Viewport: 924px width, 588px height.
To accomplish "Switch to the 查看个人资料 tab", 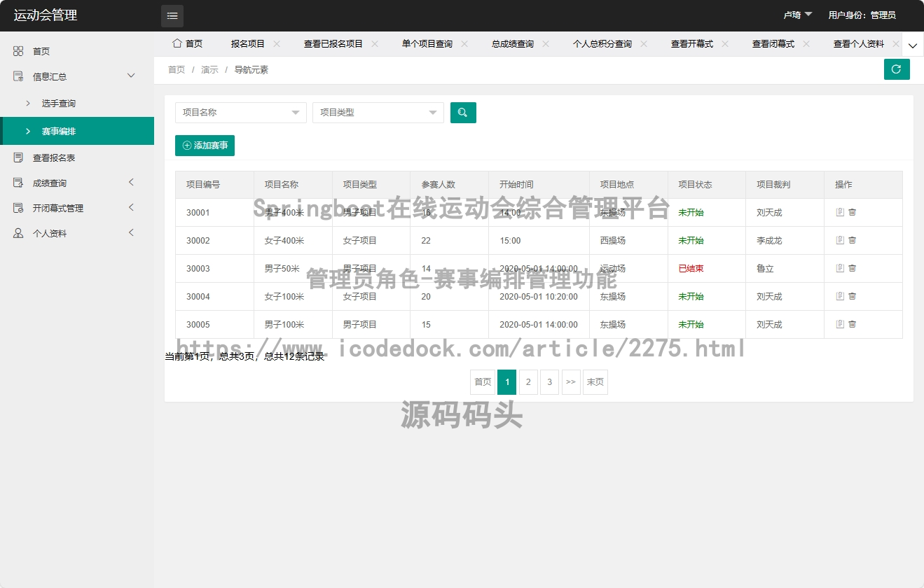I will coord(859,43).
